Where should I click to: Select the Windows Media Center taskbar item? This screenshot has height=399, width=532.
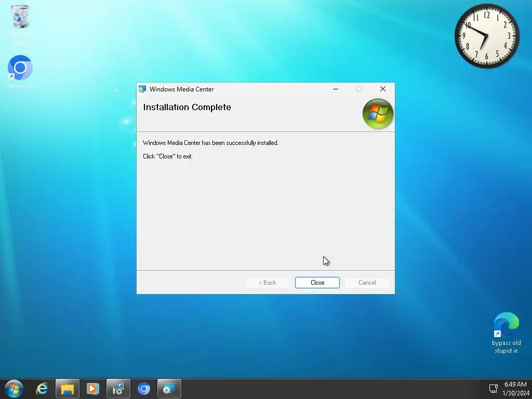click(x=169, y=389)
